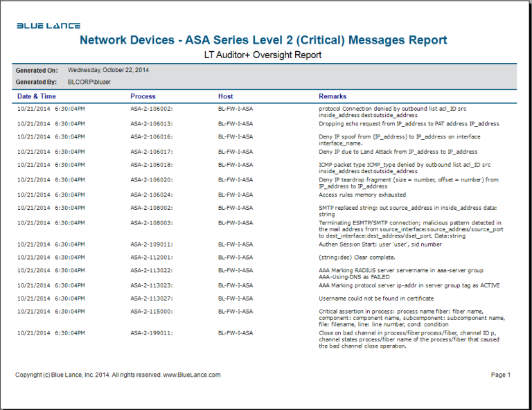The image size is (532, 410).
Task: Click the report title heading
Action: coord(263,40)
